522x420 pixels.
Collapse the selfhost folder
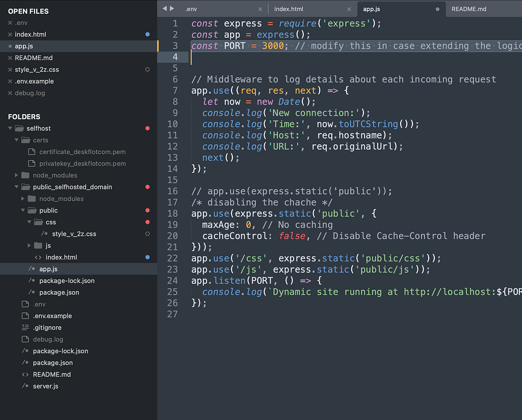pyautogui.click(x=10, y=128)
